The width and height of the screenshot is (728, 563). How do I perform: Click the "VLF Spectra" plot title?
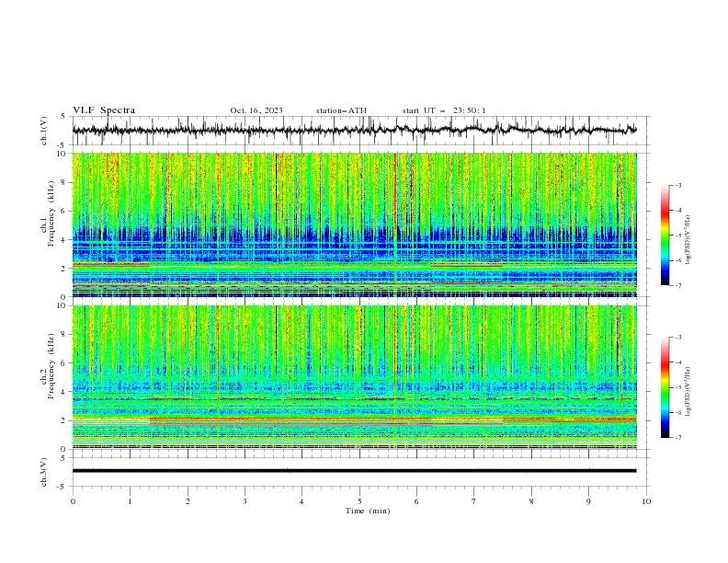click(104, 110)
